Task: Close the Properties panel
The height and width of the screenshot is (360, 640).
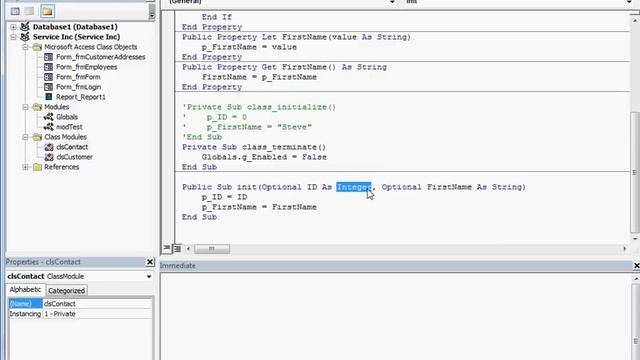Action: pyautogui.click(x=150, y=262)
